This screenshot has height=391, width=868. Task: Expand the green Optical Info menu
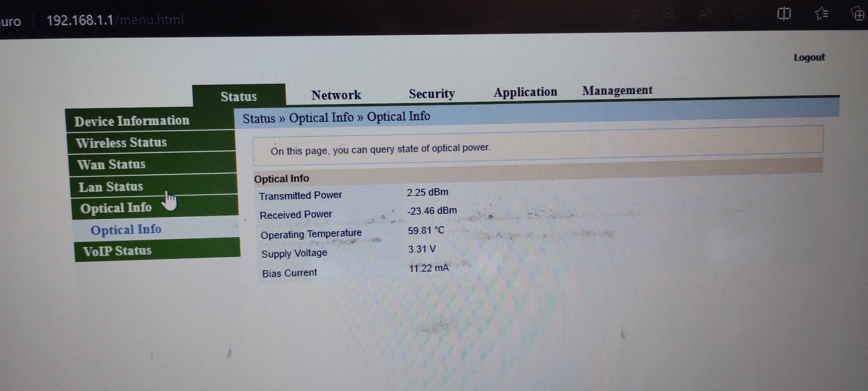(116, 208)
